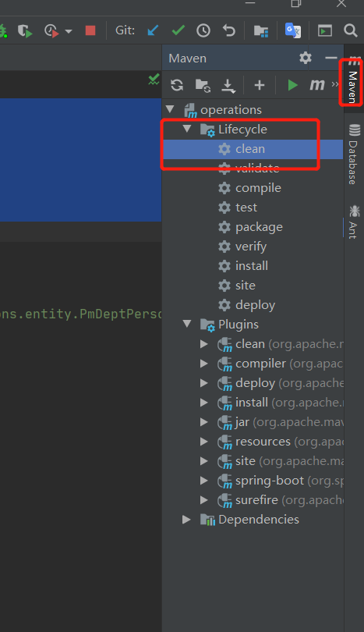Add Maven project with plus icon
The width and height of the screenshot is (364, 632).
[x=260, y=85]
